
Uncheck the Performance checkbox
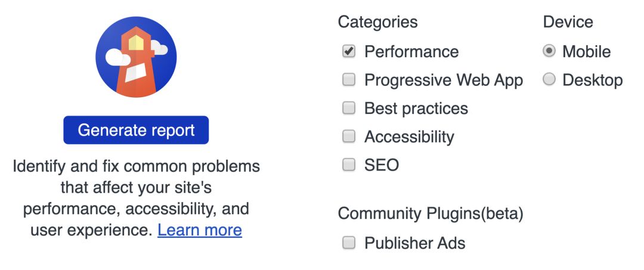[x=349, y=51]
